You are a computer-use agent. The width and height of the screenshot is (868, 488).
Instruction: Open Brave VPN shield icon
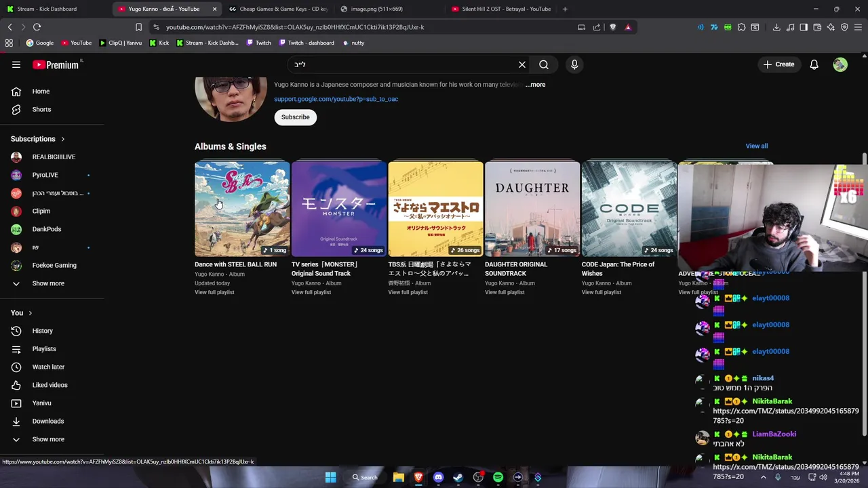844,27
